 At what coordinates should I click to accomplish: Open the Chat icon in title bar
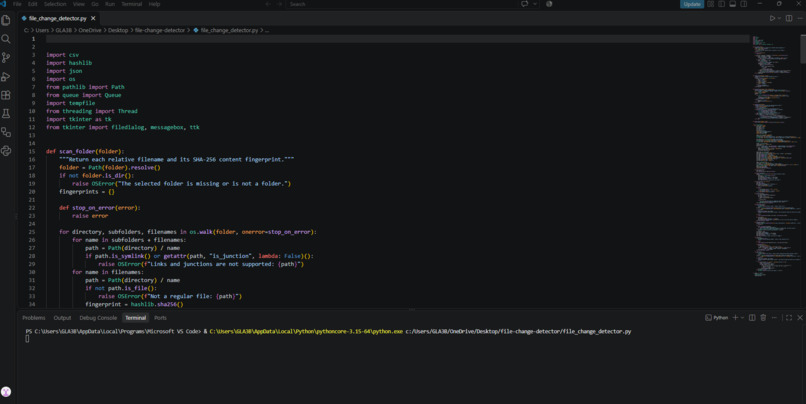(524, 4)
